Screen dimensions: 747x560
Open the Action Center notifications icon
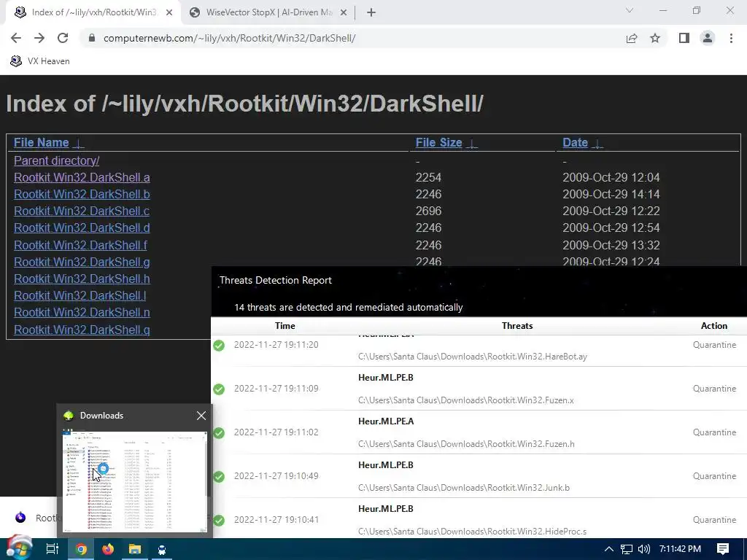[x=723, y=549]
